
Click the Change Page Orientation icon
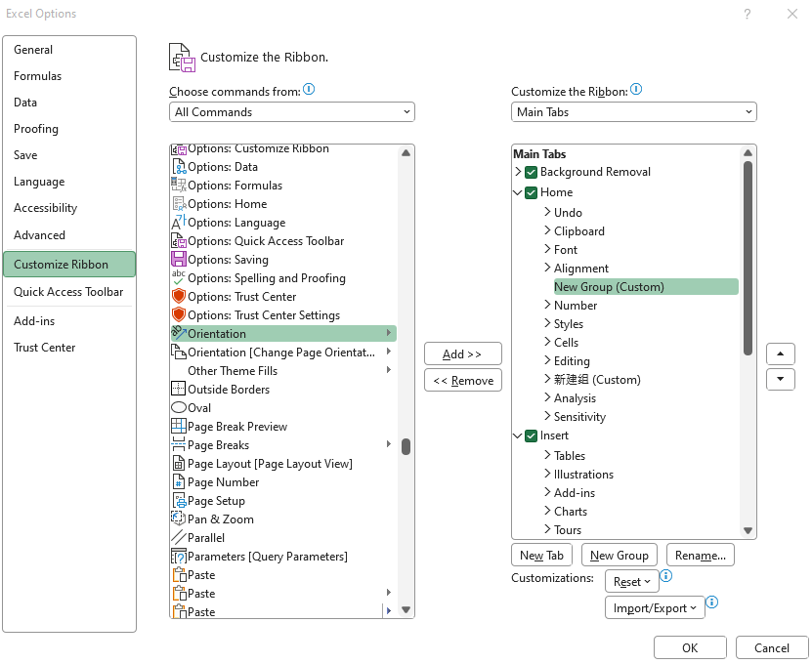click(x=178, y=352)
